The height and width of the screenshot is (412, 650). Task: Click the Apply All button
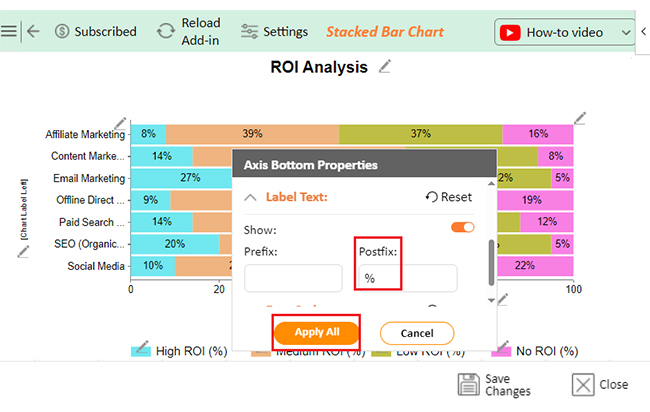[317, 332]
